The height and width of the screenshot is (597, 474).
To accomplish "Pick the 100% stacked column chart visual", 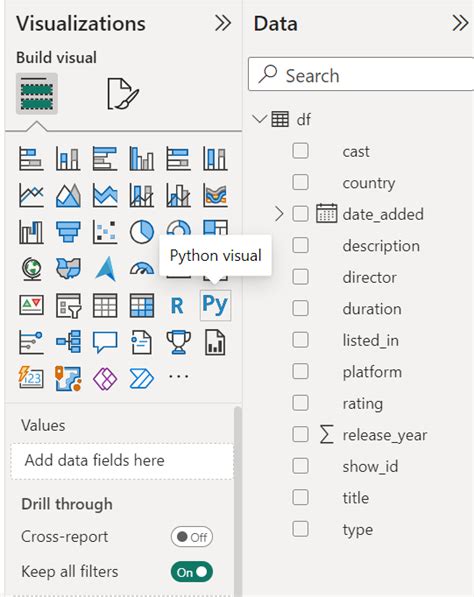I will pyautogui.click(x=215, y=158).
